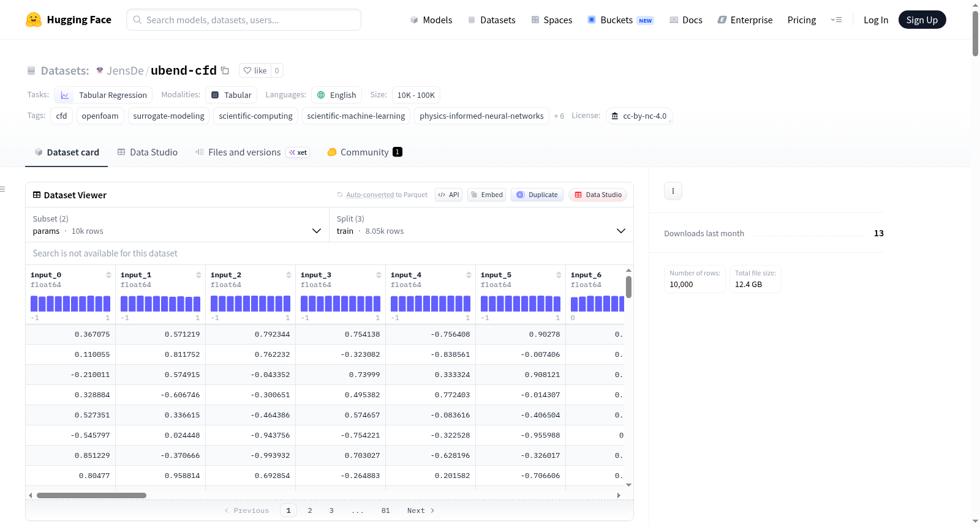The height and width of the screenshot is (527, 980).
Task: Click the Sign Up button
Action: click(922, 20)
